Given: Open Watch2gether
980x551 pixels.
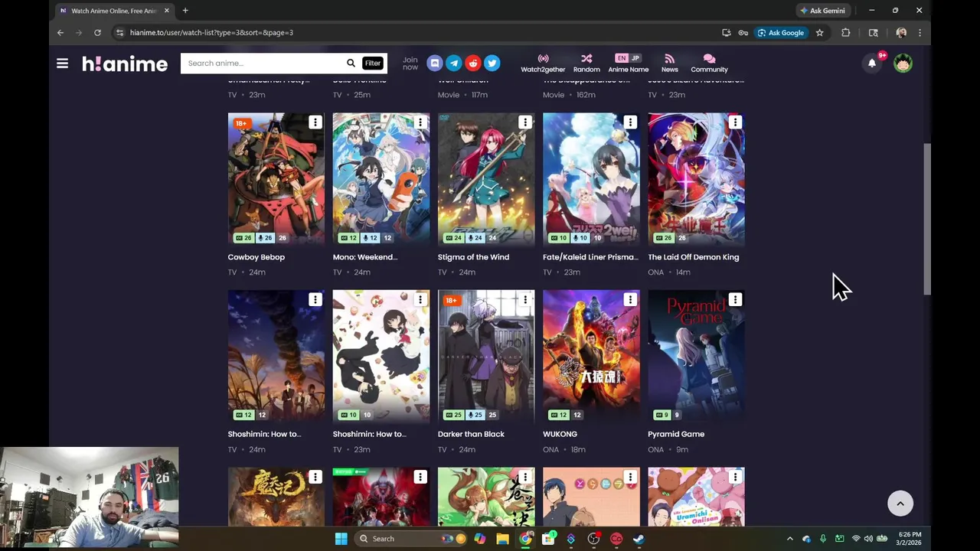Looking at the screenshot, I should [x=543, y=64].
